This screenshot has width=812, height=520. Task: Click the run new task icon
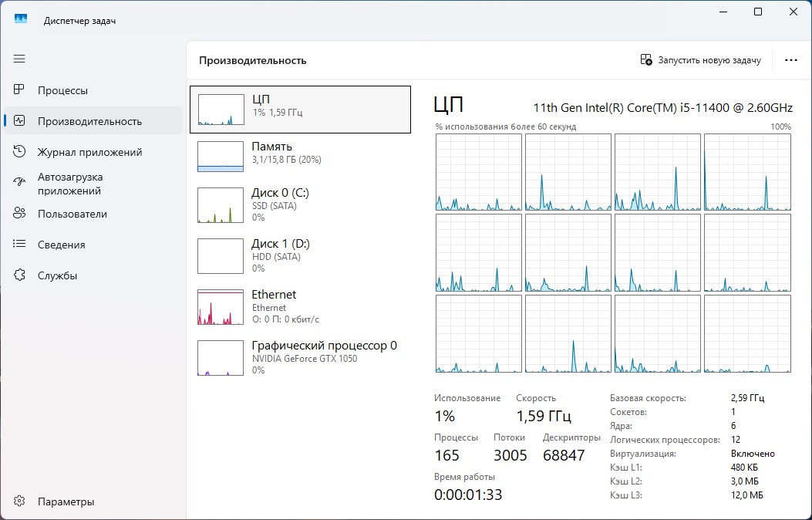click(645, 59)
